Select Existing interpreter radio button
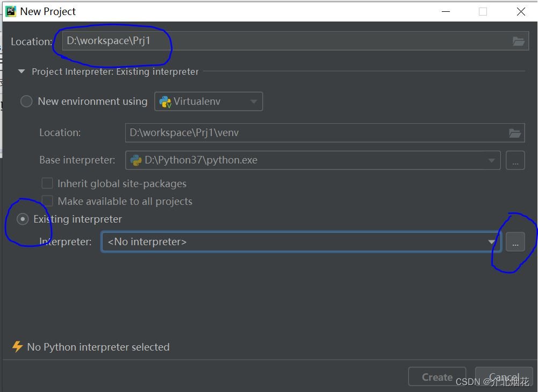This screenshot has height=392, width=538. coord(23,219)
